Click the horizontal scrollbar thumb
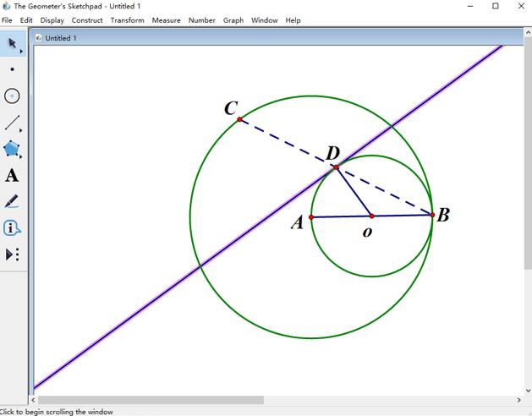532x416 pixels. coord(151,400)
